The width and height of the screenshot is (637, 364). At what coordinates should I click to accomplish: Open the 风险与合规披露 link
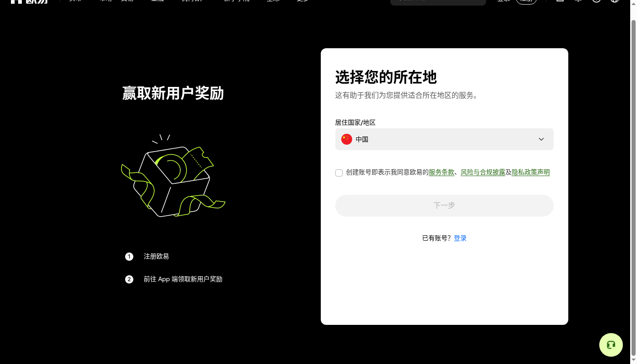click(483, 172)
